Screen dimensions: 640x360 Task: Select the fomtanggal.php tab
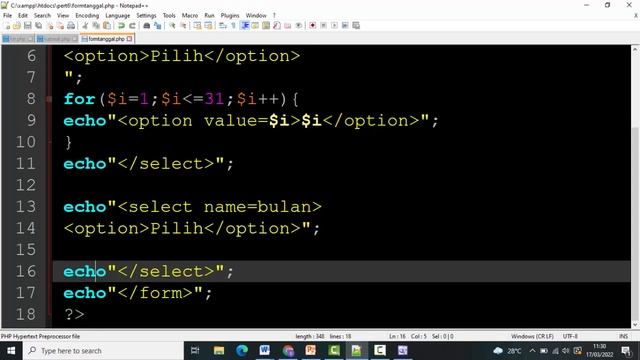pos(106,39)
